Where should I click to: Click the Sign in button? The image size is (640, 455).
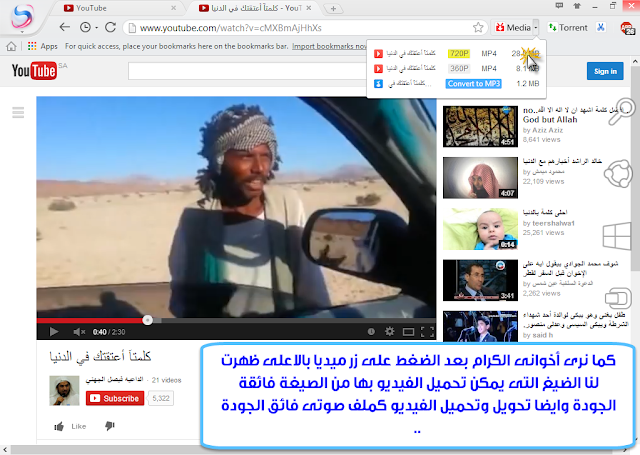tap(605, 71)
